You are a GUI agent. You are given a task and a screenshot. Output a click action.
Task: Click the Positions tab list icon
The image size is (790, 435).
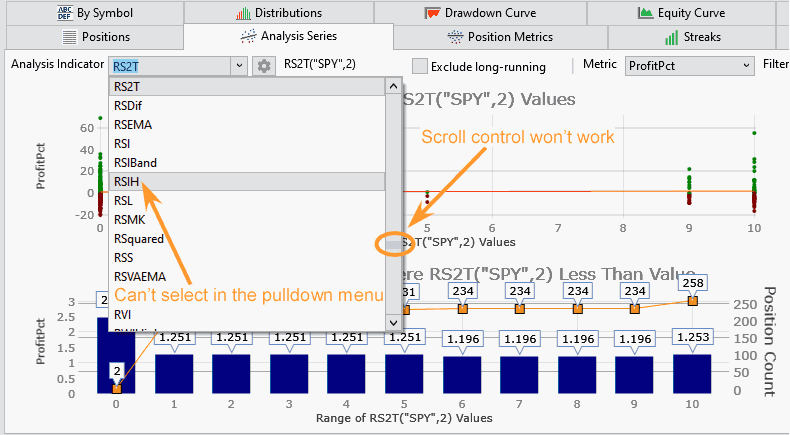point(69,37)
